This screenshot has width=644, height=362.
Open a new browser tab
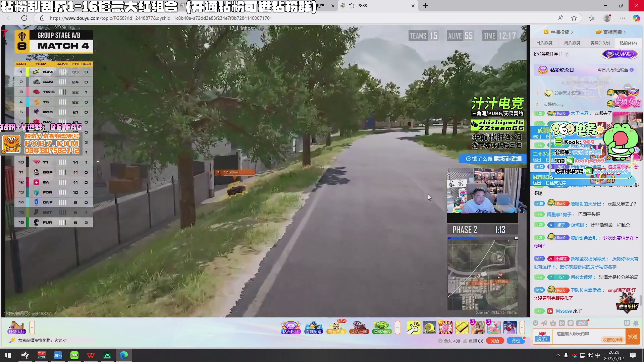[x=425, y=6]
